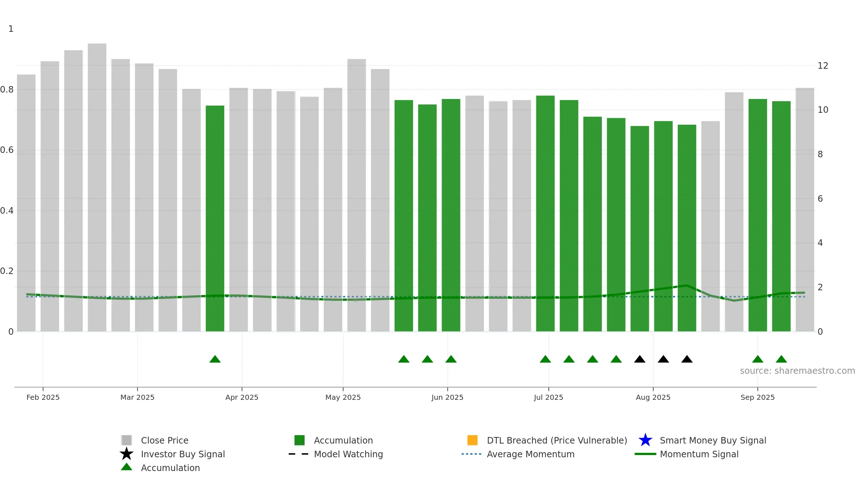This screenshot has width=868, height=488.
Task: Click the green triangle marker at Sep 2025
Action: pyautogui.click(x=758, y=359)
